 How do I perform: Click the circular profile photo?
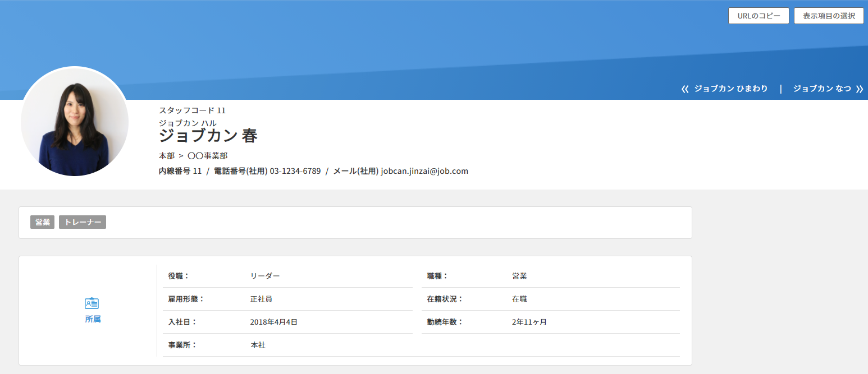pyautogui.click(x=75, y=122)
